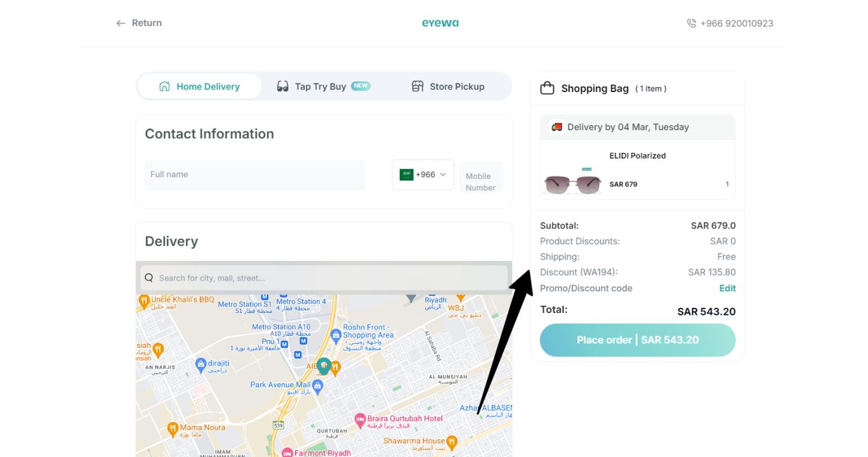Click Metro Station 4 map marker

tap(283, 296)
